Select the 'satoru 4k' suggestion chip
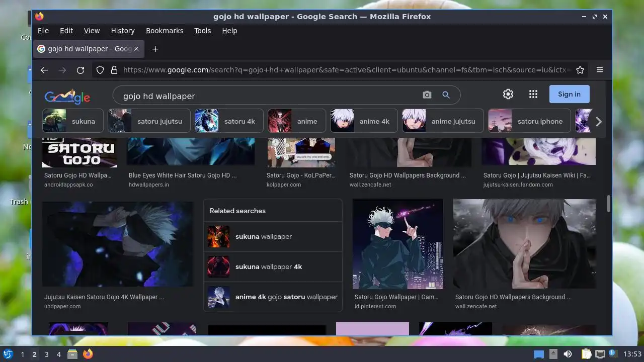This screenshot has height=362, width=644. click(229, 121)
